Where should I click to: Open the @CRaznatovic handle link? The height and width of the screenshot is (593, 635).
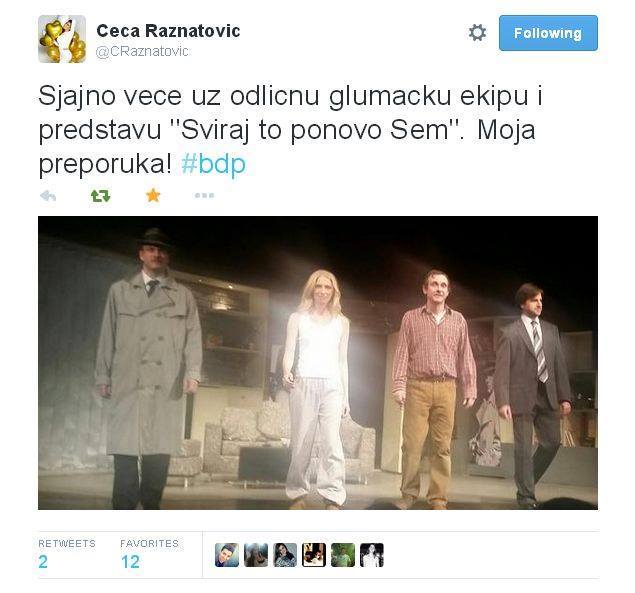click(142, 51)
